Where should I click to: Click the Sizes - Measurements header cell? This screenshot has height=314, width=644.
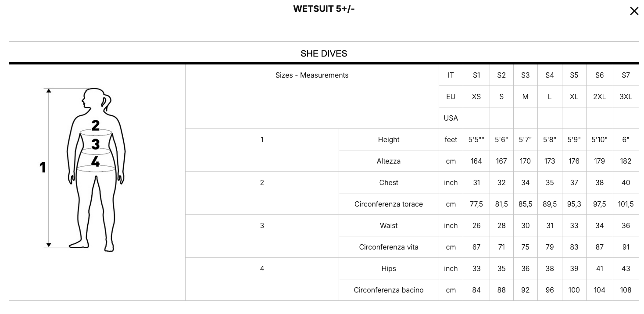point(312,75)
